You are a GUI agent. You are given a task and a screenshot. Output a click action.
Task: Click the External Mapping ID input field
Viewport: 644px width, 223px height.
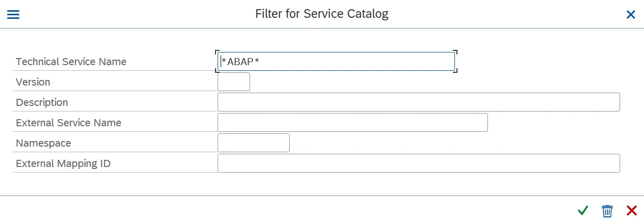pyautogui.click(x=418, y=163)
